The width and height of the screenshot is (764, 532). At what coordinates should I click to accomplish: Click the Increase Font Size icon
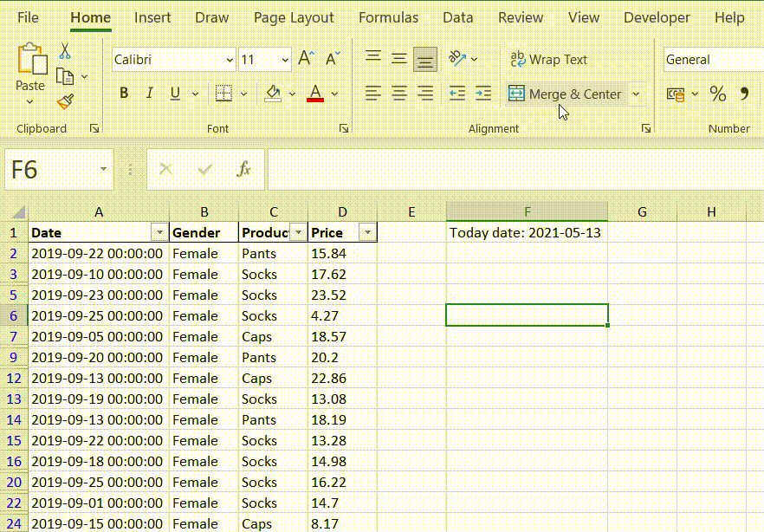306,59
